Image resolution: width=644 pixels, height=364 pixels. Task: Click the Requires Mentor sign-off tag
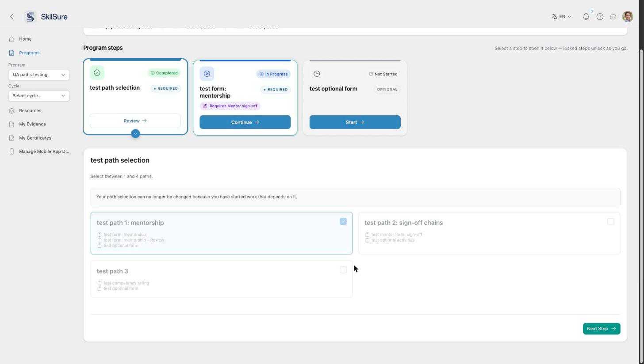[230, 106]
